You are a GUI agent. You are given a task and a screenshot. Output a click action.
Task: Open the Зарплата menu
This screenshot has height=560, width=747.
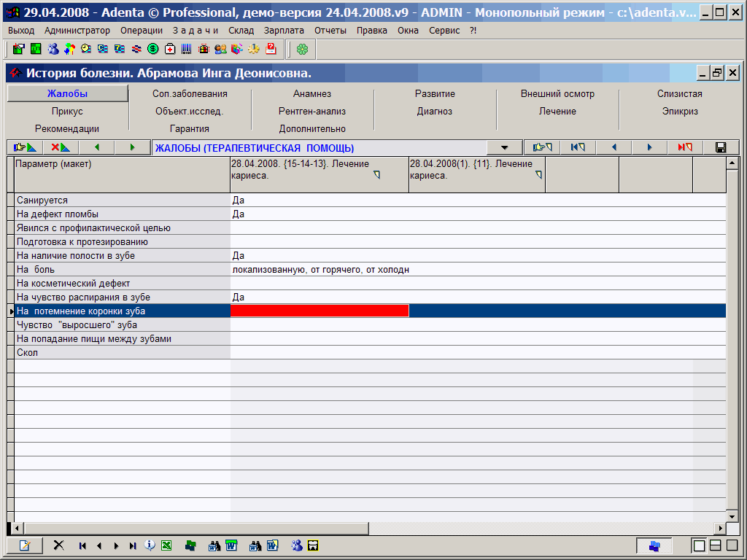click(x=284, y=31)
